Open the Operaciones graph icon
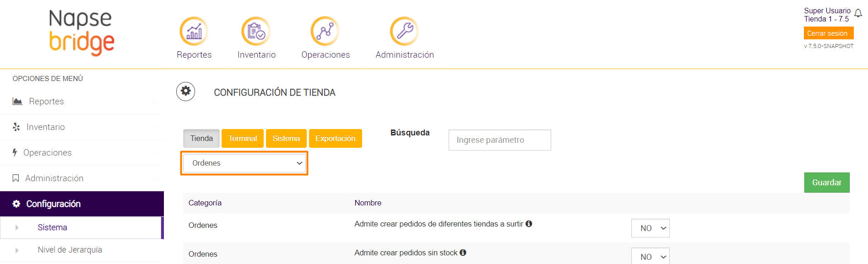Viewport: 868px width, 264px height. click(x=325, y=31)
